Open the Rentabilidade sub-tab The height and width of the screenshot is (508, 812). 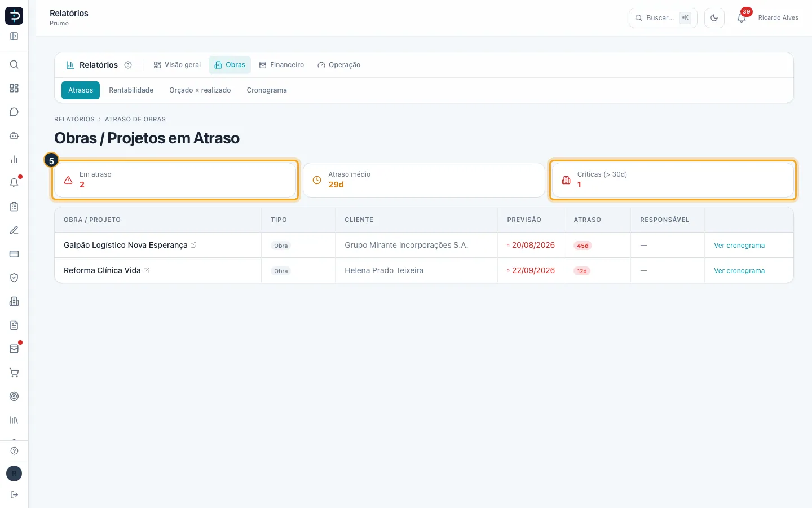click(x=131, y=90)
